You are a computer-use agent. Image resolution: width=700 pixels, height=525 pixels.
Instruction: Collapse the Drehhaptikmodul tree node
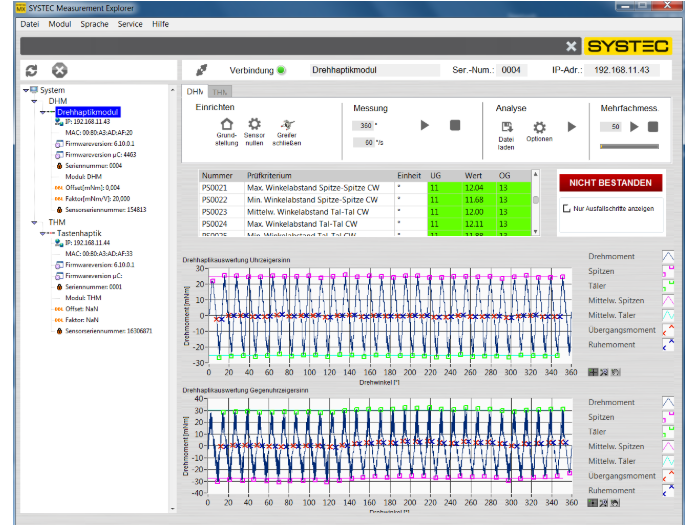click(42, 112)
